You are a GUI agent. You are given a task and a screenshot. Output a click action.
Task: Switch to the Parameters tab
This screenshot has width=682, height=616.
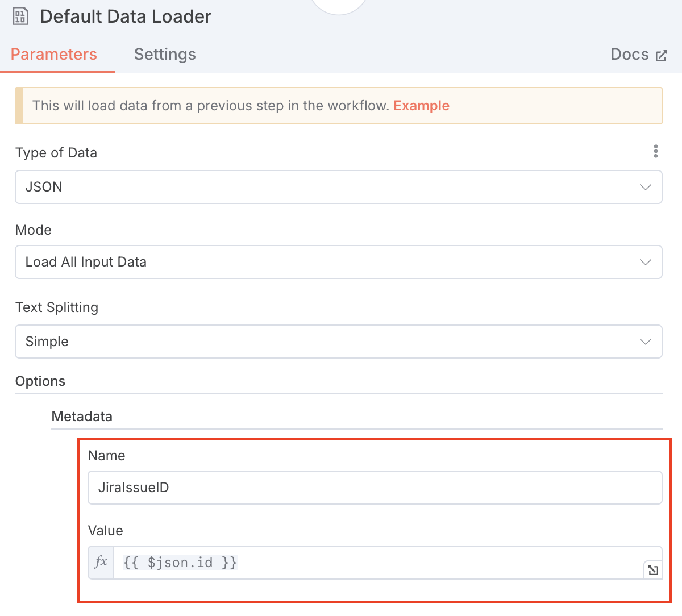point(54,54)
